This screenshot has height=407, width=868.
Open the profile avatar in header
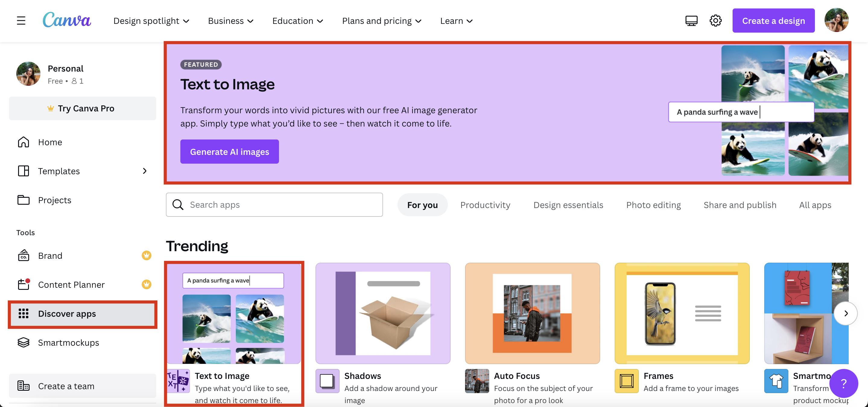(836, 20)
